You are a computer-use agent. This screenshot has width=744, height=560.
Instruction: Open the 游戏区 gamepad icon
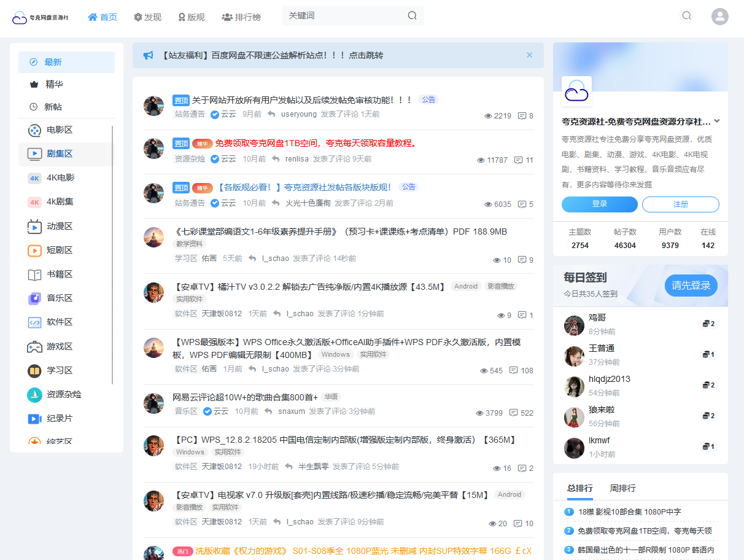(x=34, y=347)
